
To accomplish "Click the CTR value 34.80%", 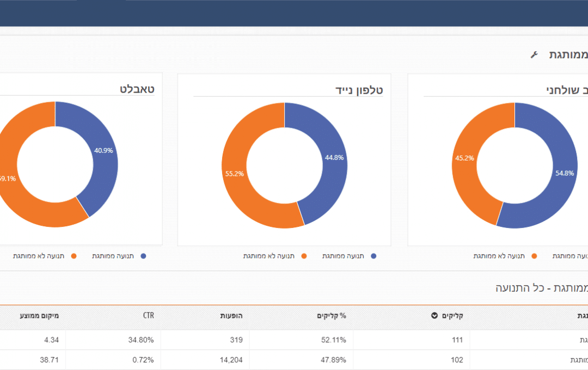I will pyautogui.click(x=141, y=340).
